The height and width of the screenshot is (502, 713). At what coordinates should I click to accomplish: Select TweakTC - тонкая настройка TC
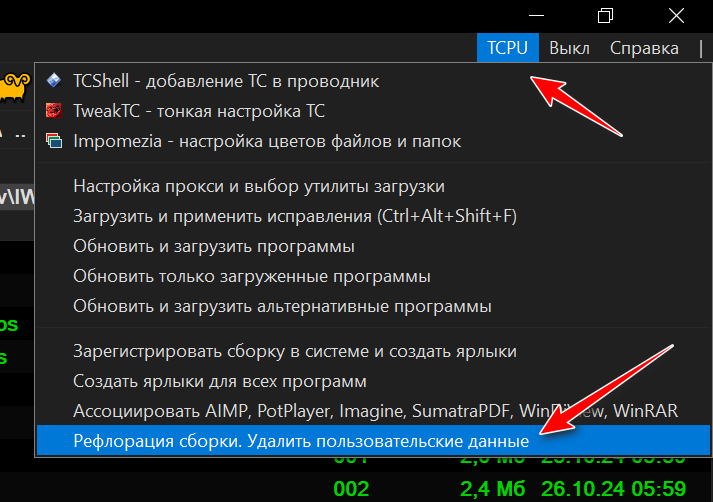coord(373,111)
